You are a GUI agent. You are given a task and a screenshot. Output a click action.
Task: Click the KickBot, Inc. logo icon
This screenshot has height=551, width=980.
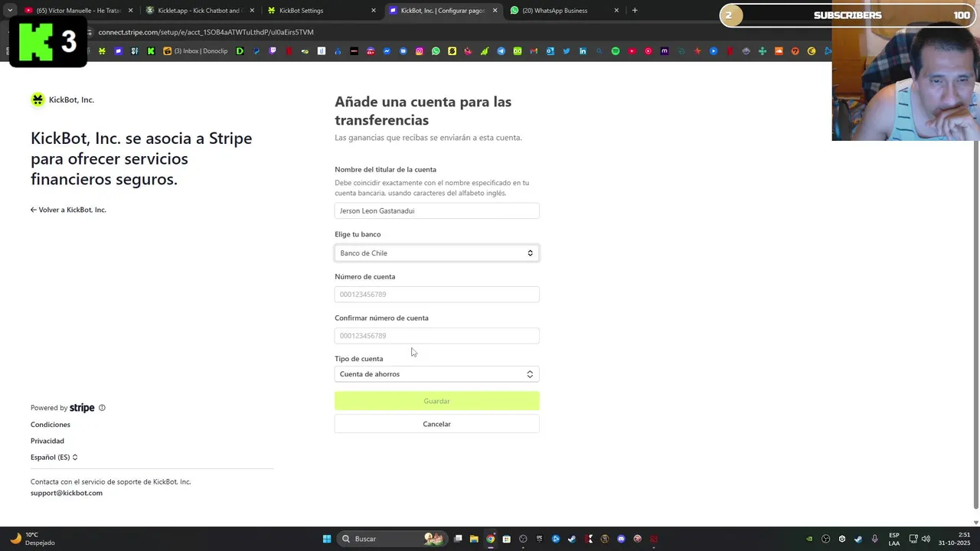[x=38, y=99]
